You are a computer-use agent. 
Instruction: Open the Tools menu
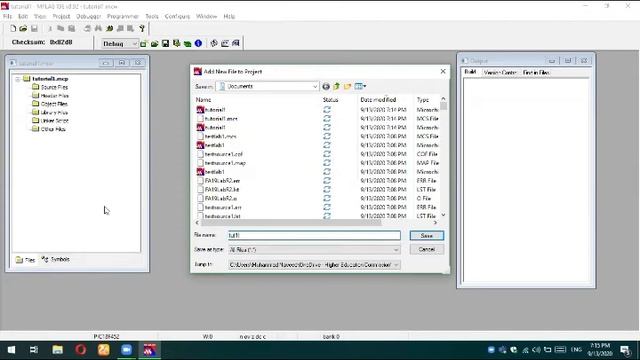(x=152, y=16)
